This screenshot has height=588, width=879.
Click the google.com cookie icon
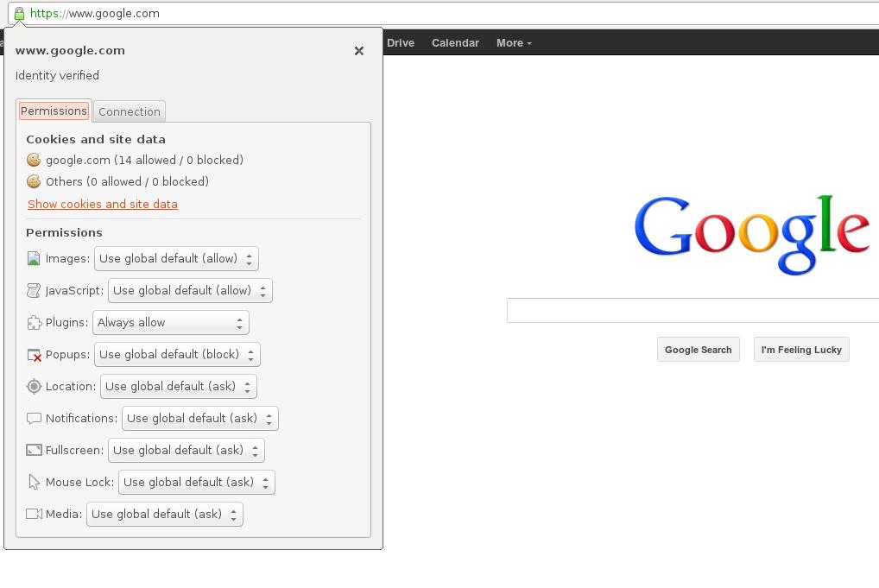tap(34, 161)
